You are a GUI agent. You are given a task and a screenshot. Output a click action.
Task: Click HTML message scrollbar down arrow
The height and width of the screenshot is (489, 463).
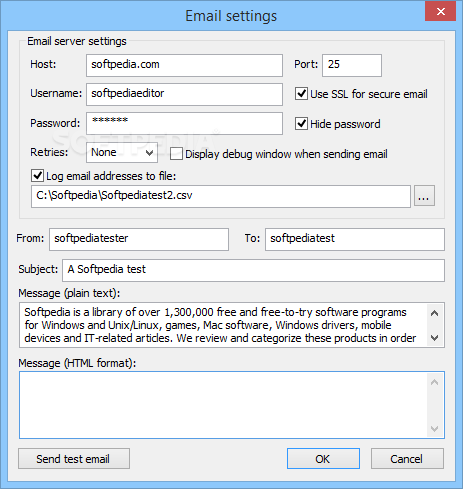(x=434, y=428)
